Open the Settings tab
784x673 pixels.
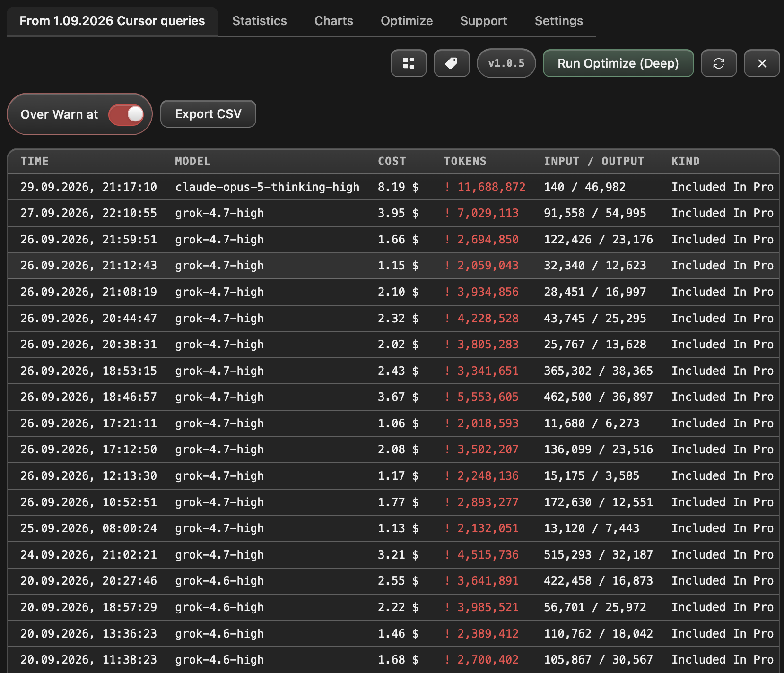click(559, 21)
